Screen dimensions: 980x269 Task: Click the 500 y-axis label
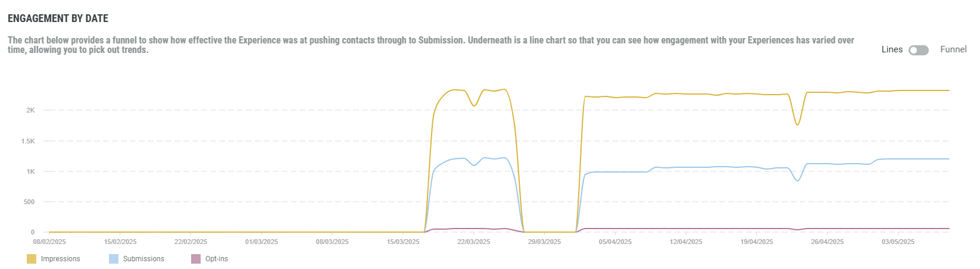(x=29, y=202)
